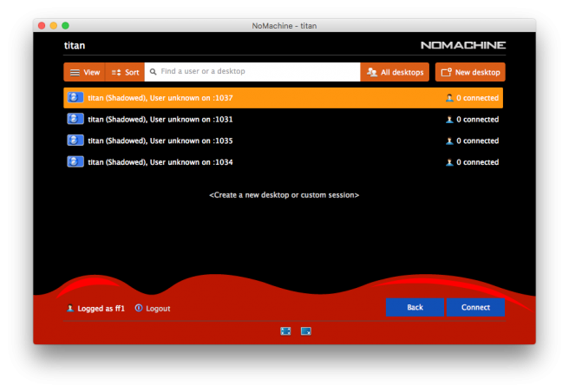569x392 pixels.
Task: Open the Sort options button
Action: click(125, 72)
